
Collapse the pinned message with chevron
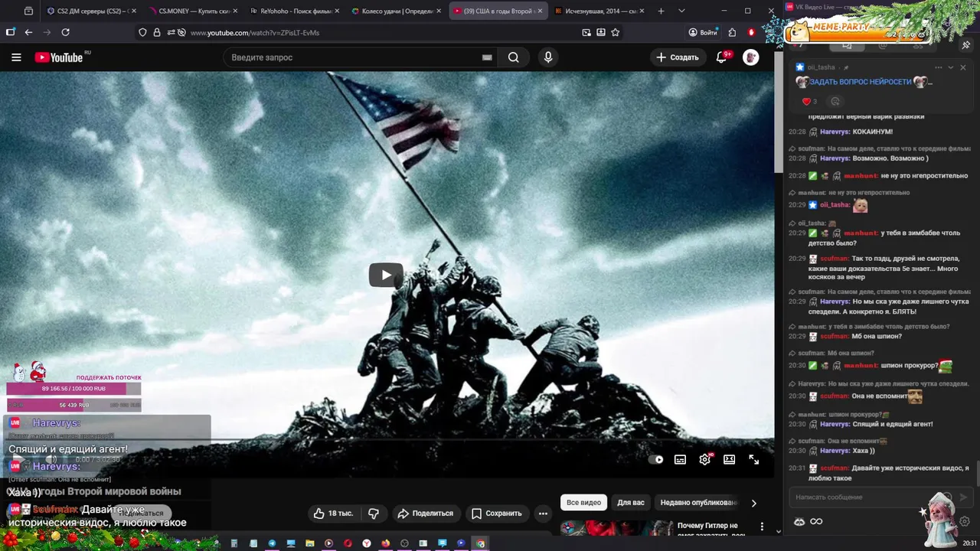tap(951, 67)
